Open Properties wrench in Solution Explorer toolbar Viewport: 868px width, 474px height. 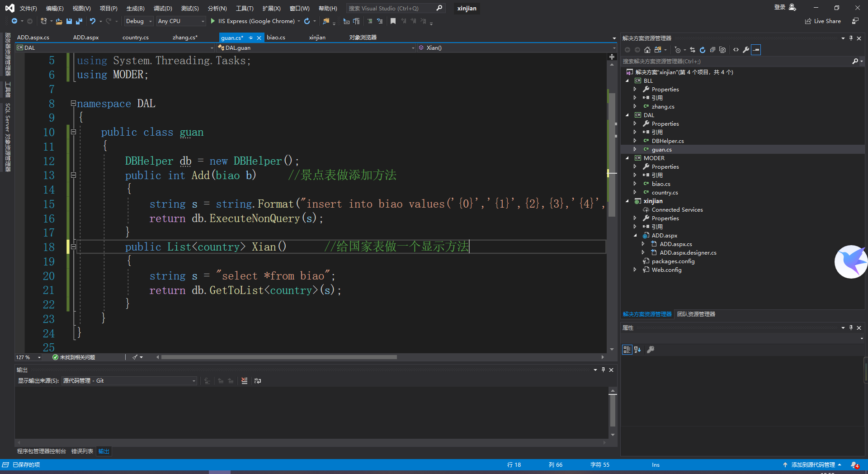tap(746, 50)
